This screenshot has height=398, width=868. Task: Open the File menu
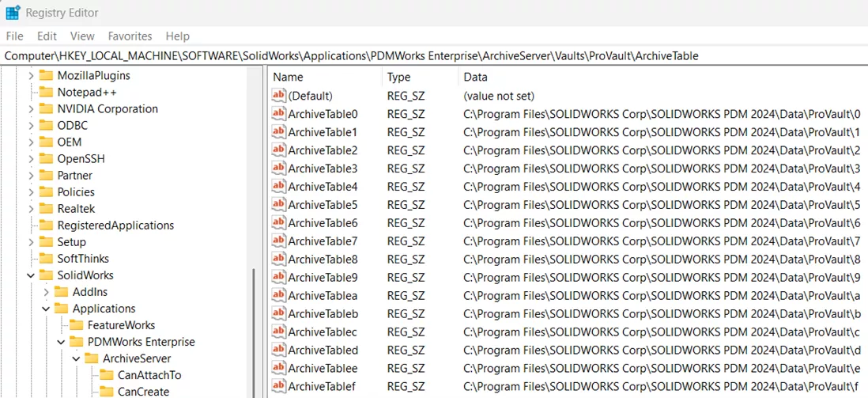(14, 36)
